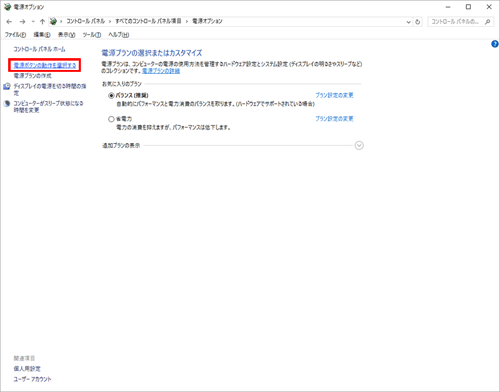
Task: Change plan settings for 省電力 plan
Action: pos(334,119)
